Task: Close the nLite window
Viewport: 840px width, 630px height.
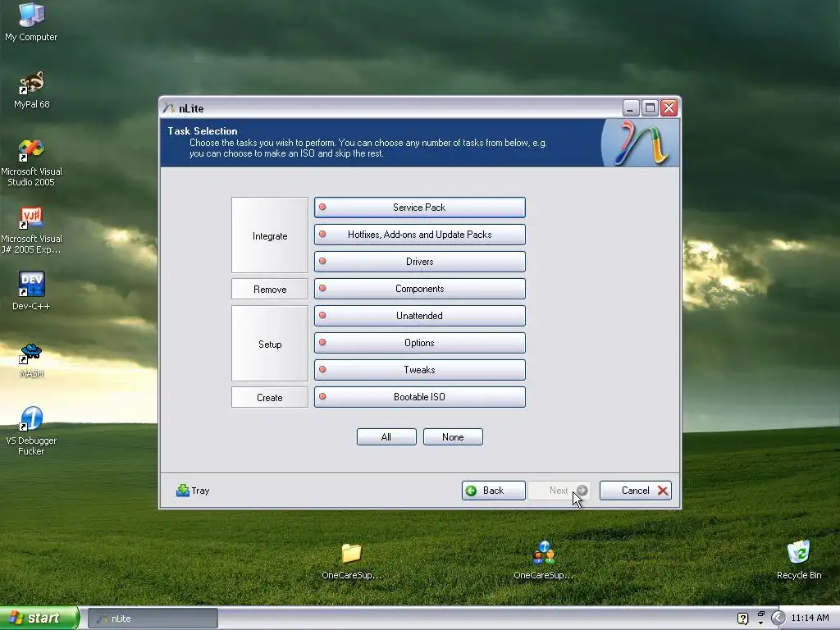Action: click(669, 108)
